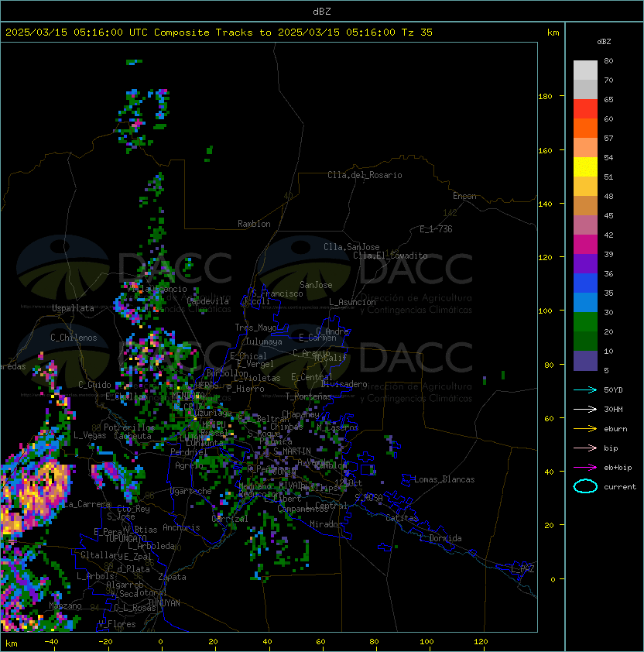Click the current legend label
This screenshot has height=652, width=644.
[620, 486]
